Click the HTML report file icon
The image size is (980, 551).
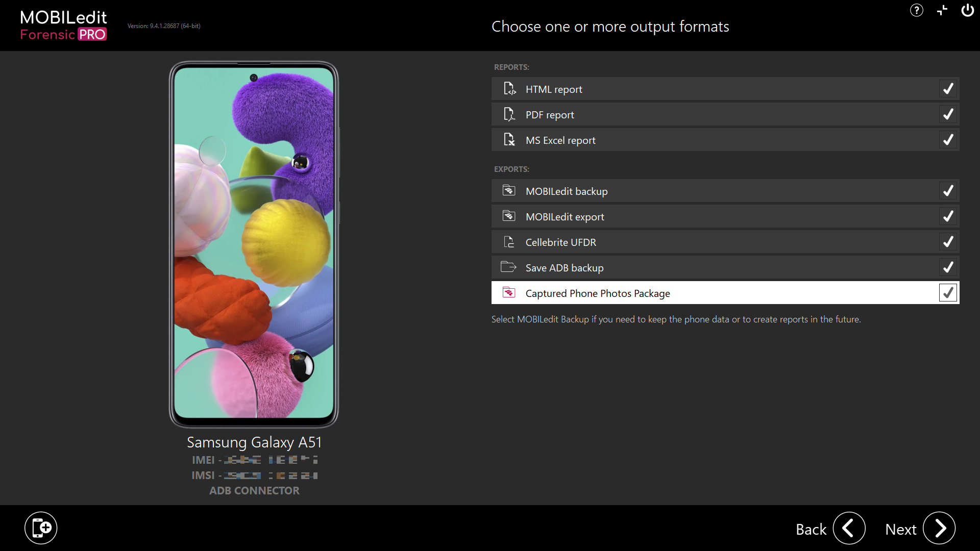(509, 89)
